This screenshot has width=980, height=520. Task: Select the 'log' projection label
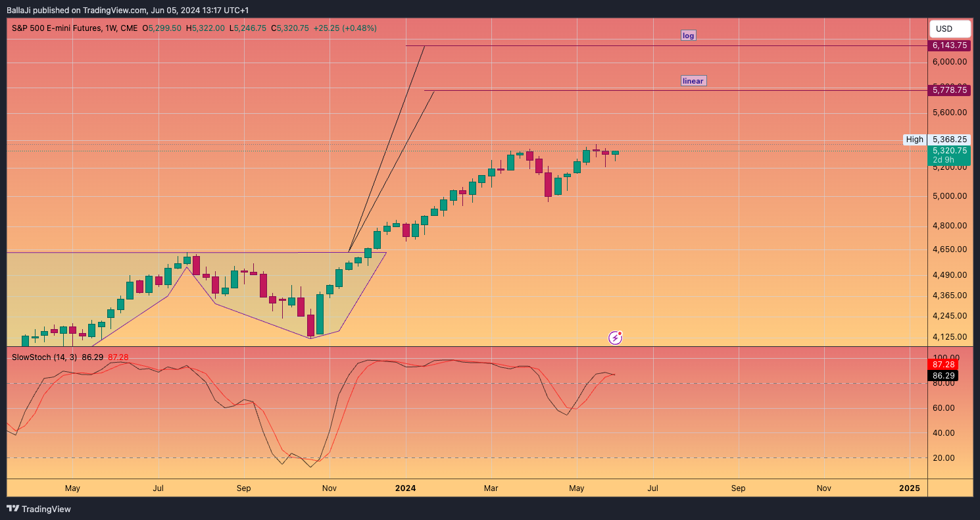coord(689,36)
